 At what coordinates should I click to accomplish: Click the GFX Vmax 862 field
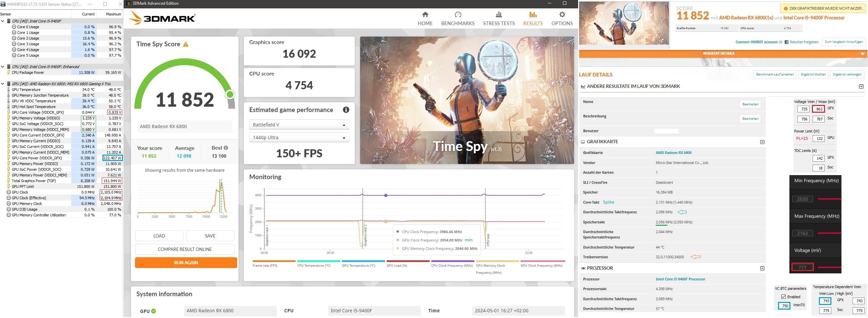tap(819, 109)
